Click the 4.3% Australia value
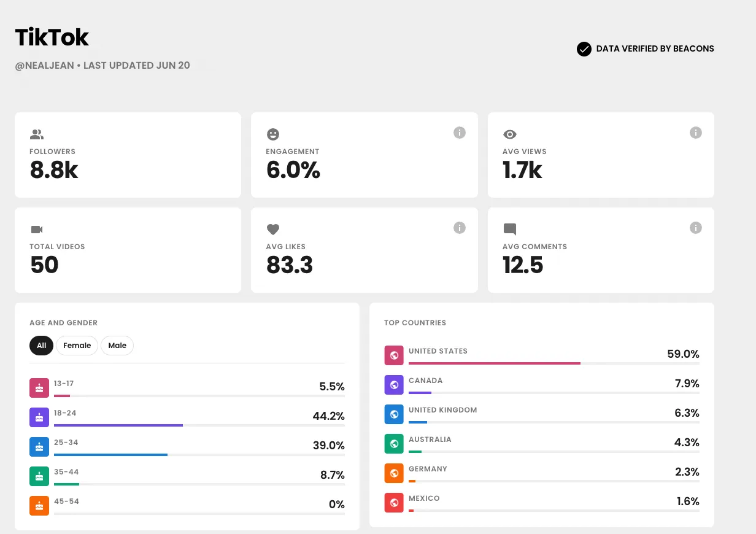Screen dimensions: 756x534 click(x=687, y=443)
